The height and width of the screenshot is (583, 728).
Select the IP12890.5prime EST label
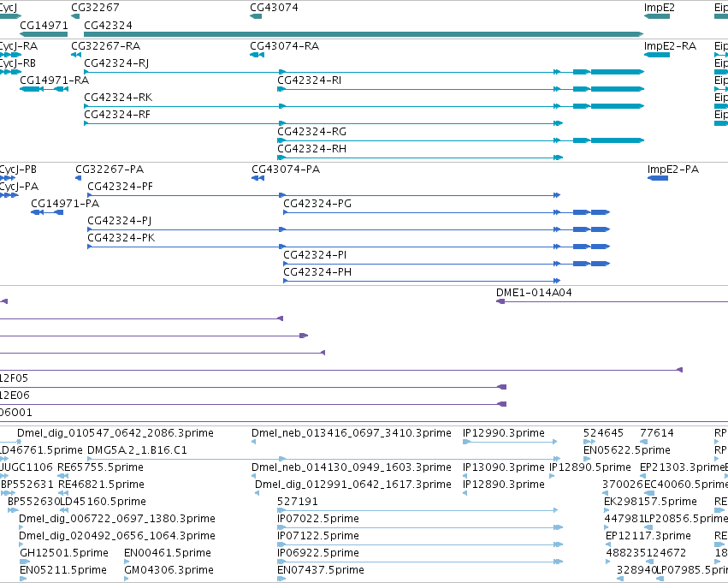click(x=590, y=467)
